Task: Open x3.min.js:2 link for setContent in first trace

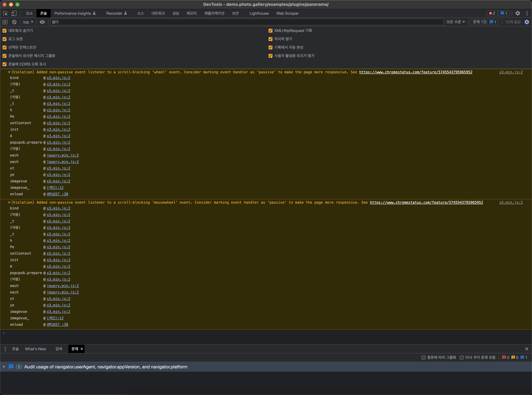Action: point(59,123)
